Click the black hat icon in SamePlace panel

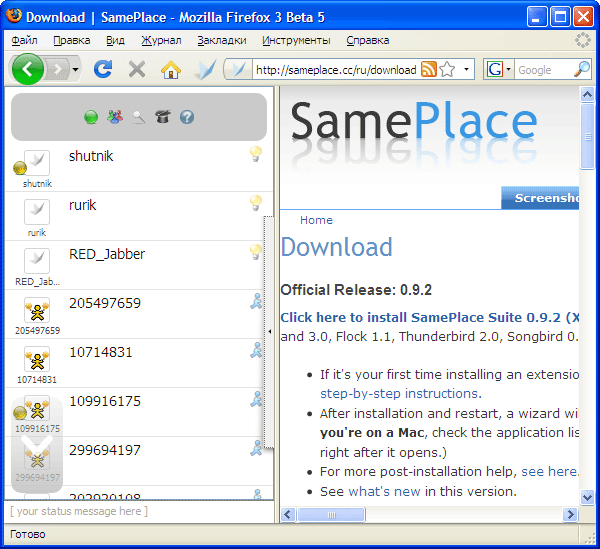tap(163, 116)
